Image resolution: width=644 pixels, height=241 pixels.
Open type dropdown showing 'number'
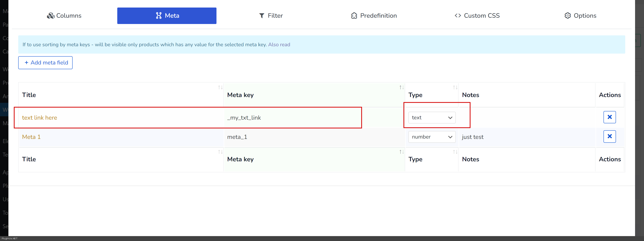432,137
